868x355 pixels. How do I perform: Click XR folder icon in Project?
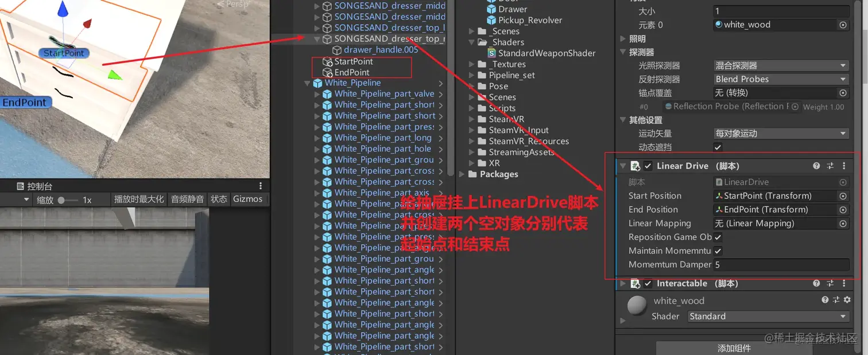coord(481,163)
